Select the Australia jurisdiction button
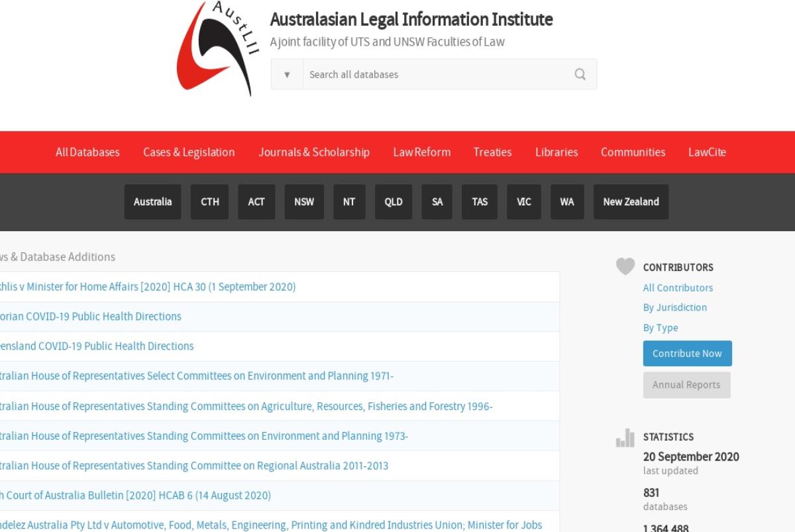 click(x=152, y=201)
